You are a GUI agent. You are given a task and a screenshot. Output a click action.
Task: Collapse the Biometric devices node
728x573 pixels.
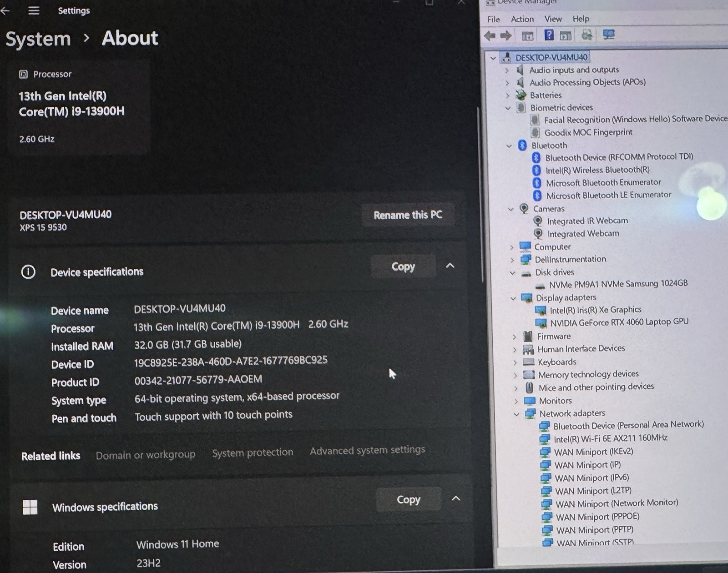tap(508, 108)
